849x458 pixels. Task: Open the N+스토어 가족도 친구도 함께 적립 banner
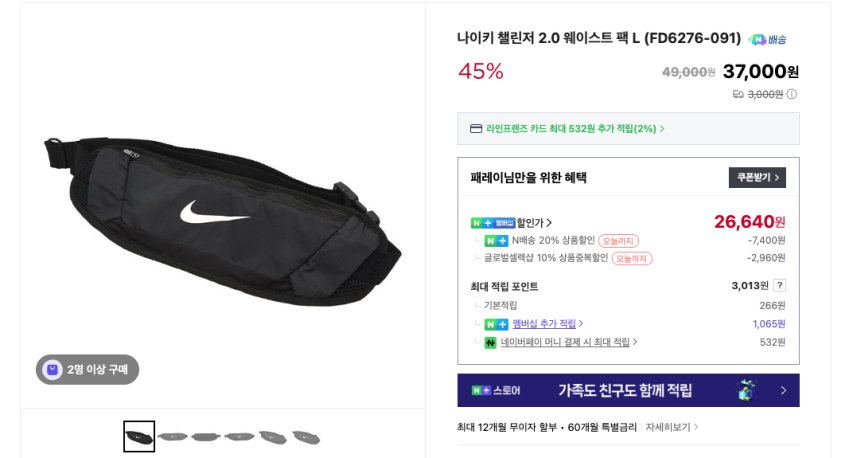tap(628, 390)
